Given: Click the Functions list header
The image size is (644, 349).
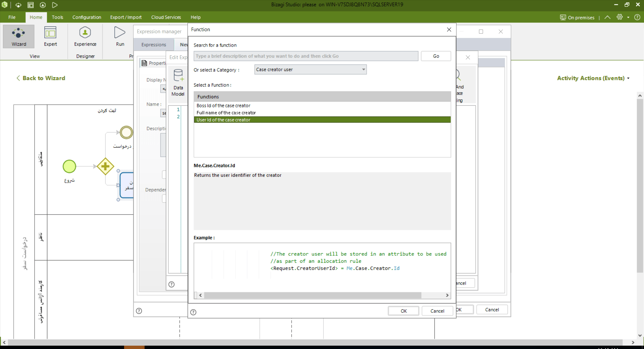Looking at the screenshot, I should (322, 97).
